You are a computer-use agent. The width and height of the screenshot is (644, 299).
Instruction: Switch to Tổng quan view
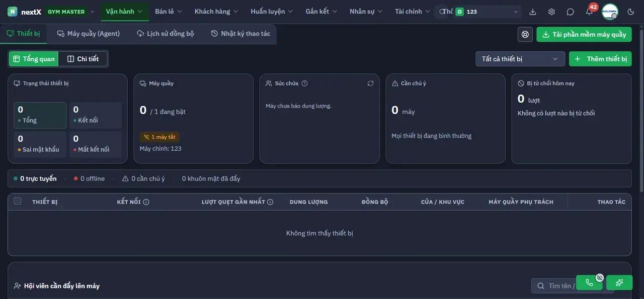pyautogui.click(x=34, y=59)
